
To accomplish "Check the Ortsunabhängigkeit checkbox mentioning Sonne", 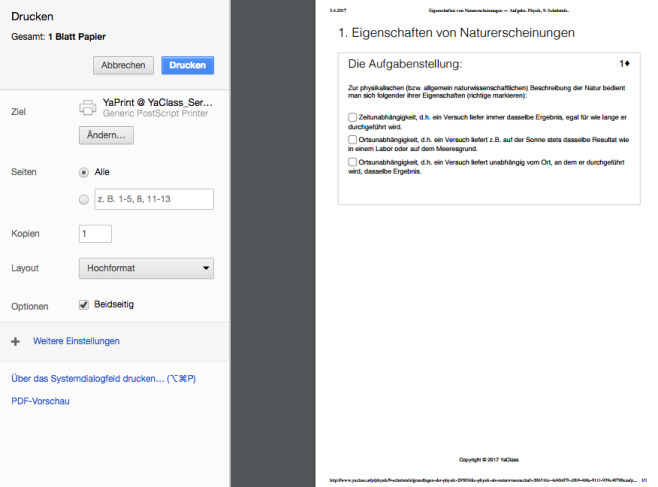I will click(x=352, y=140).
